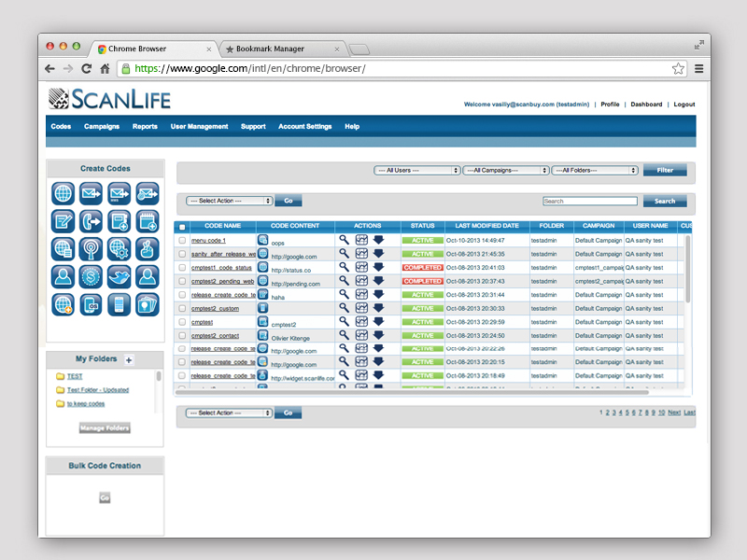
Task: Open analytics chart icon for cmptest row
Action: pos(361,321)
